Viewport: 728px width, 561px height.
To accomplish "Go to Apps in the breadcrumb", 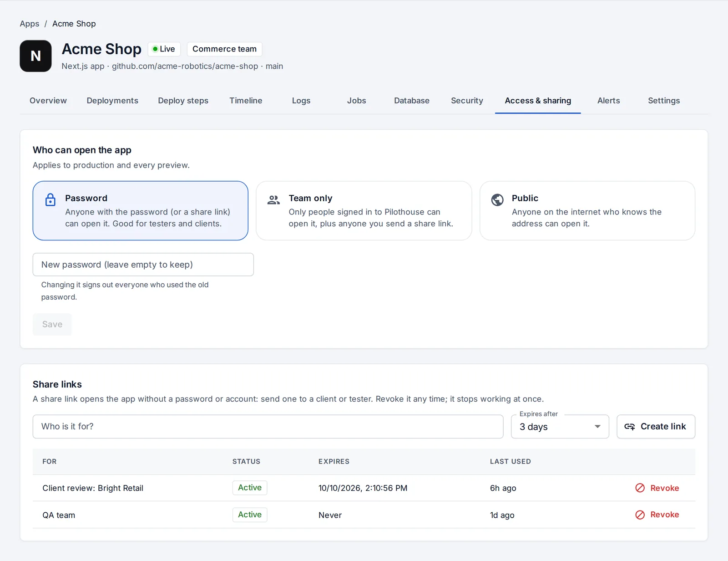I will [x=30, y=24].
